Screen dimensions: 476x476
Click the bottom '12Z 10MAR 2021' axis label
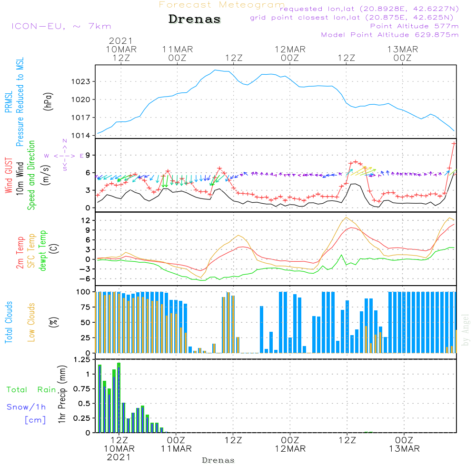point(119,449)
